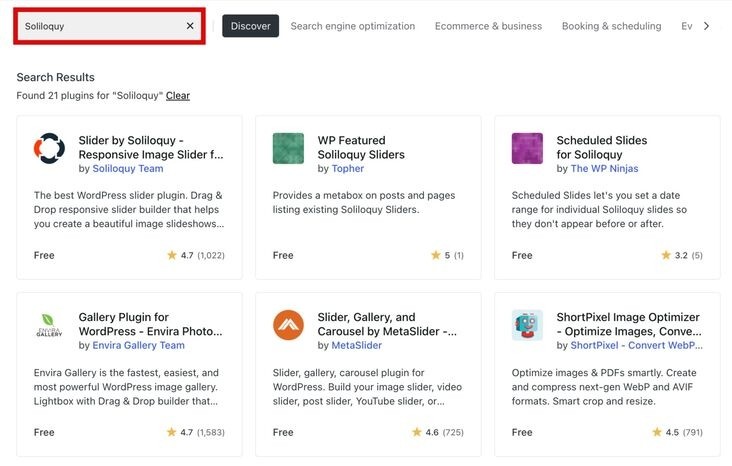Open WP Featured Soliloquy Sliders title
This screenshot has width=732, height=466.
[361, 147]
